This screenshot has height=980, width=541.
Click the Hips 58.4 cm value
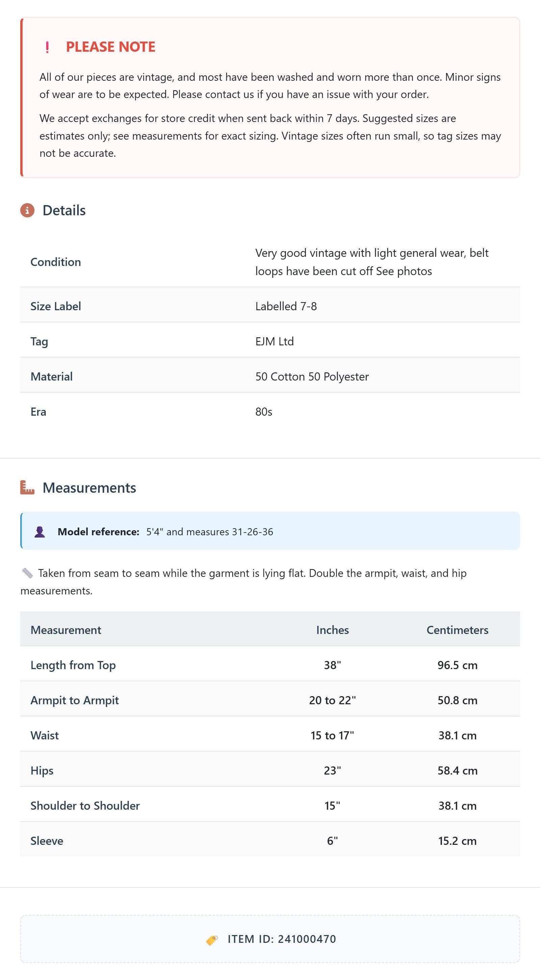click(458, 770)
